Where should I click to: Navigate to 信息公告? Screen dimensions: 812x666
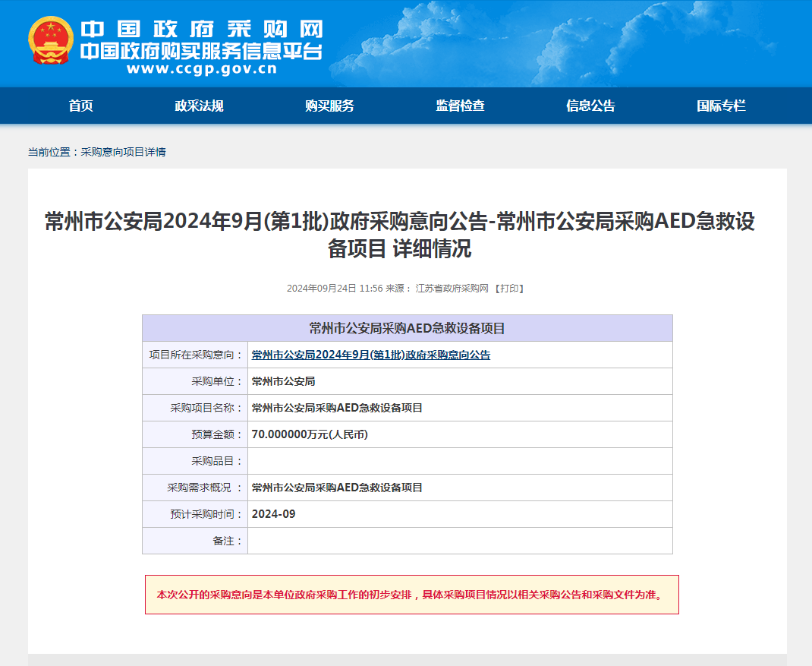pyautogui.click(x=590, y=106)
